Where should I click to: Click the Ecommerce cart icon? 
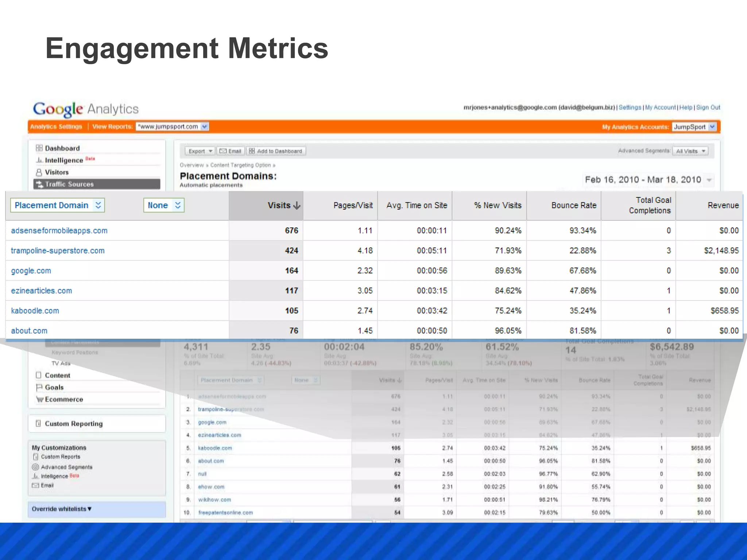(x=40, y=399)
